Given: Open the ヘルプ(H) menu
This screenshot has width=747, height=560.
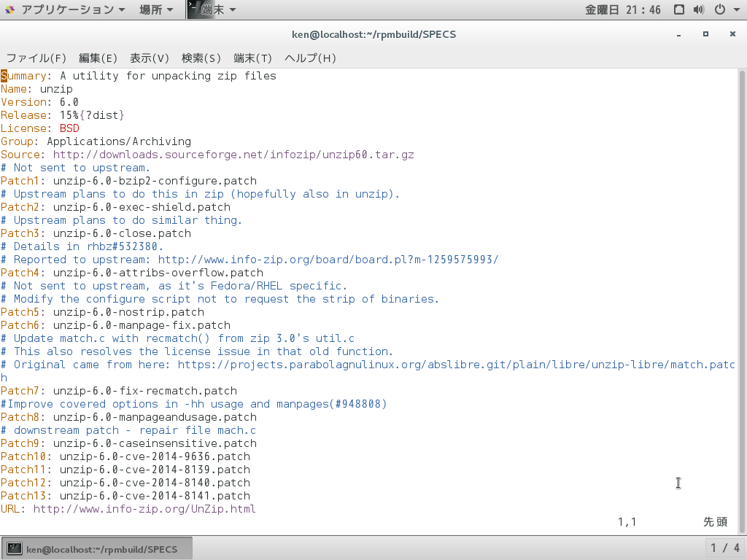Looking at the screenshot, I should (x=310, y=58).
